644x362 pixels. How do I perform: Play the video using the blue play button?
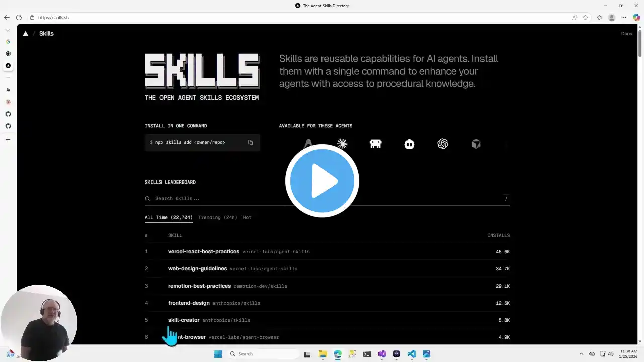coord(322,180)
